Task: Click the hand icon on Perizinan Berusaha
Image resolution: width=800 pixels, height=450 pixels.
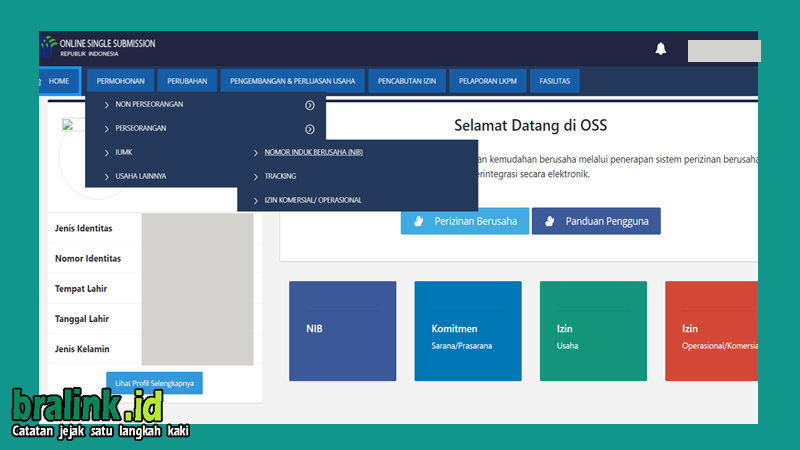Action: [x=419, y=221]
